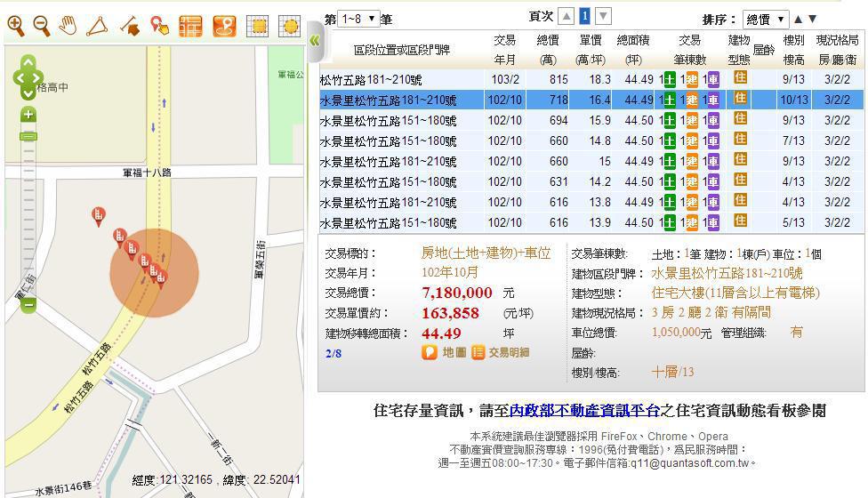The height and width of the screenshot is (498, 868).
Task: Open the sort-by 總價 dropdown
Action: click(x=765, y=19)
